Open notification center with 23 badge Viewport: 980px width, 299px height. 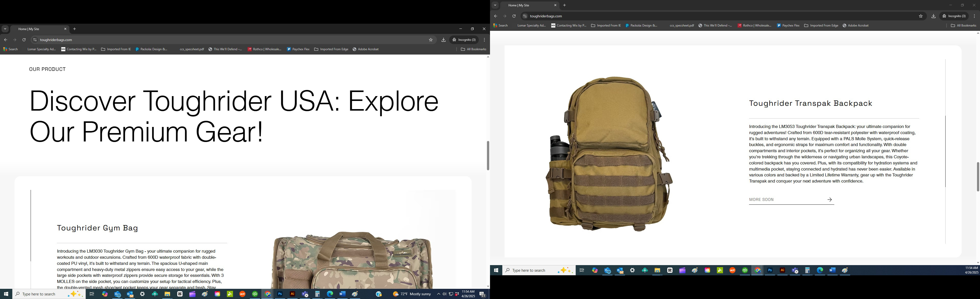coord(482,294)
